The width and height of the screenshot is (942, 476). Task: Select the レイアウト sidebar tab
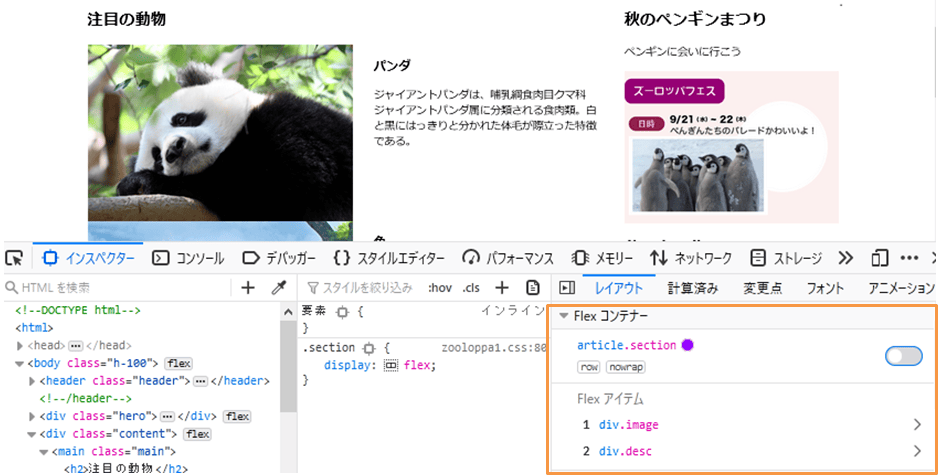[x=619, y=288]
